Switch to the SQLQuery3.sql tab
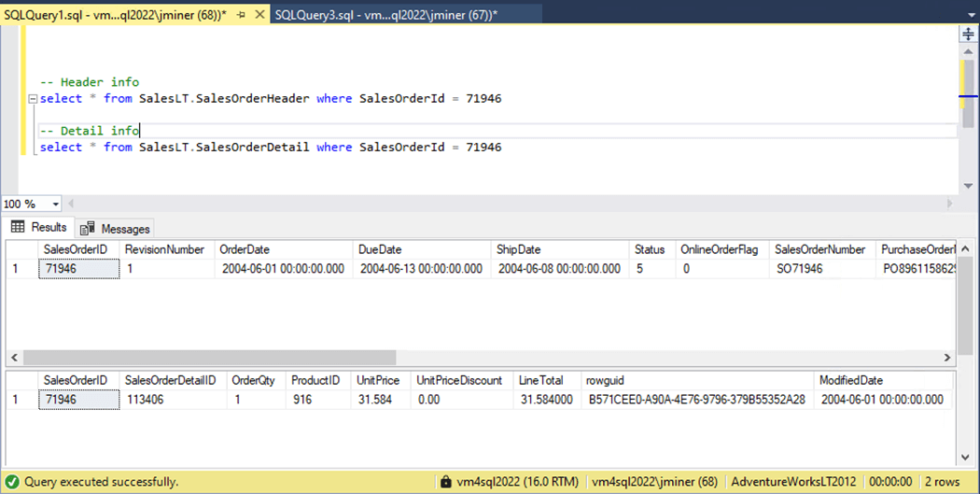 click(386, 14)
